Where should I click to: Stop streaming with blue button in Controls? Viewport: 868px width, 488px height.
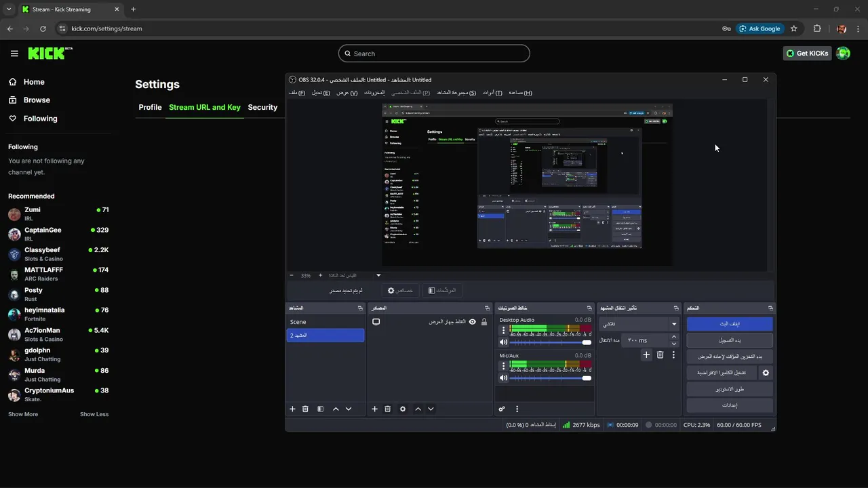(730, 324)
